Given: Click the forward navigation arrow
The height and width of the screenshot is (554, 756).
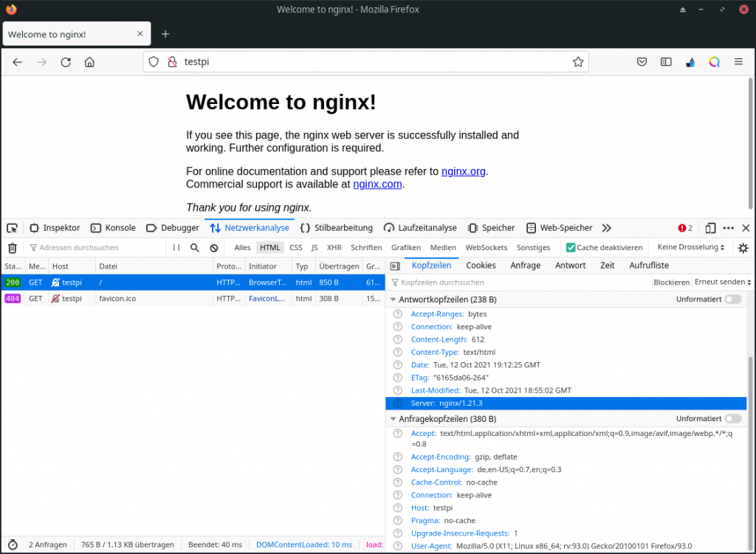Looking at the screenshot, I should tap(41, 62).
